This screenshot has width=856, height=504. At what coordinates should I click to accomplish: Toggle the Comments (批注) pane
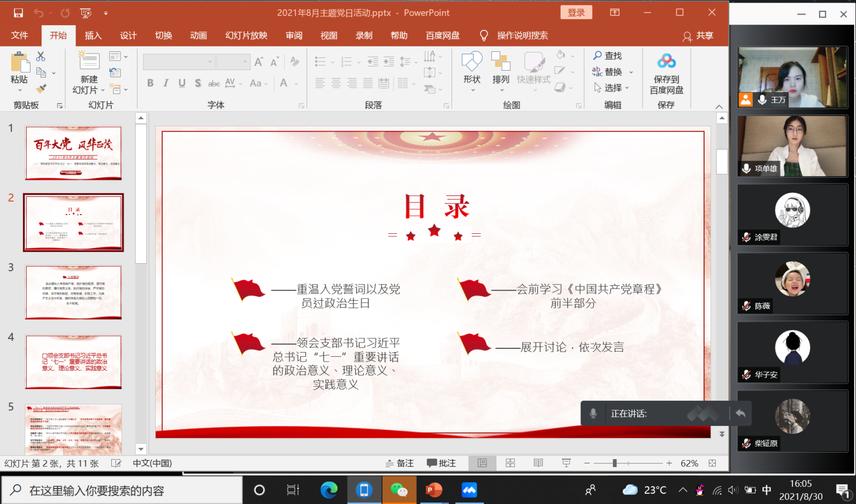[441, 463]
